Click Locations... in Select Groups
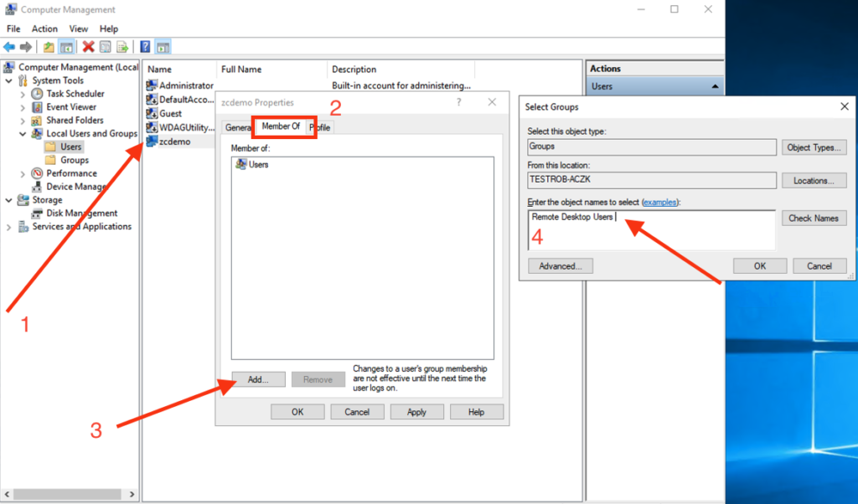This screenshot has width=858, height=504. pyautogui.click(x=814, y=180)
